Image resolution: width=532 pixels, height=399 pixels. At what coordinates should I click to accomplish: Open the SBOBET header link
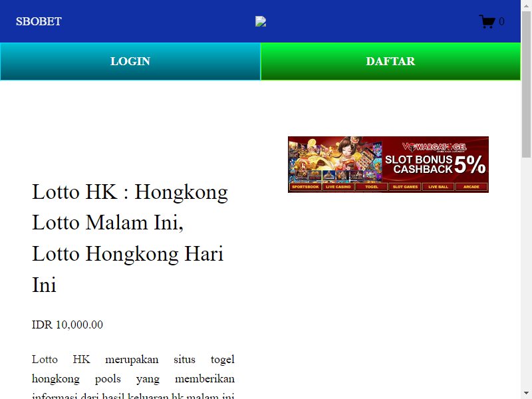[39, 21]
